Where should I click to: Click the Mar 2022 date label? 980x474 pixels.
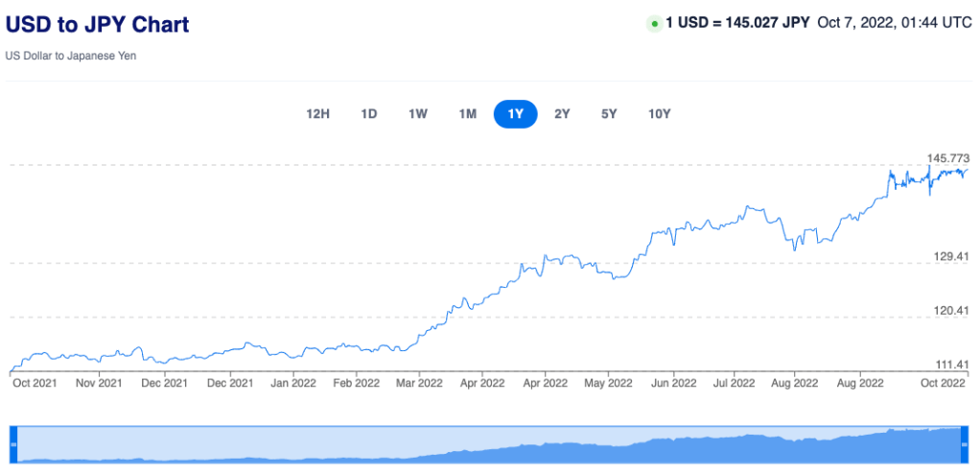(x=418, y=383)
